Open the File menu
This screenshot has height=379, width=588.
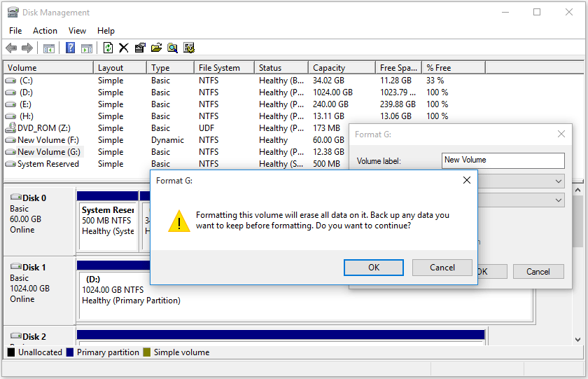pos(15,31)
